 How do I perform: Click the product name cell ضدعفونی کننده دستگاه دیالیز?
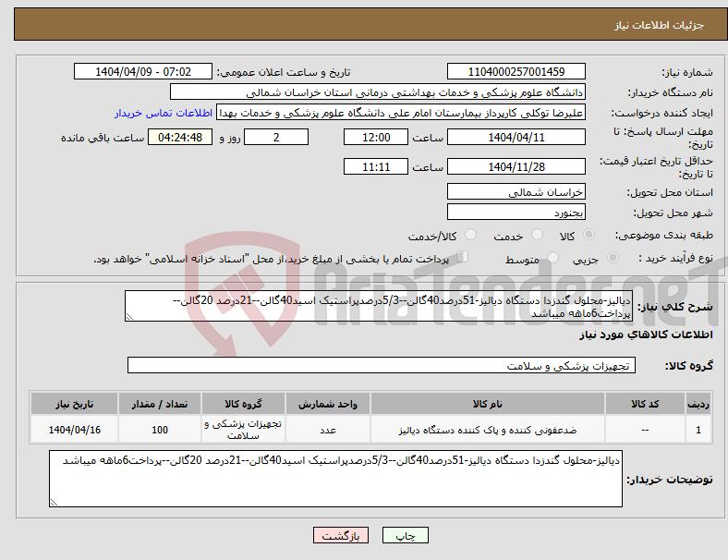pyautogui.click(x=488, y=430)
